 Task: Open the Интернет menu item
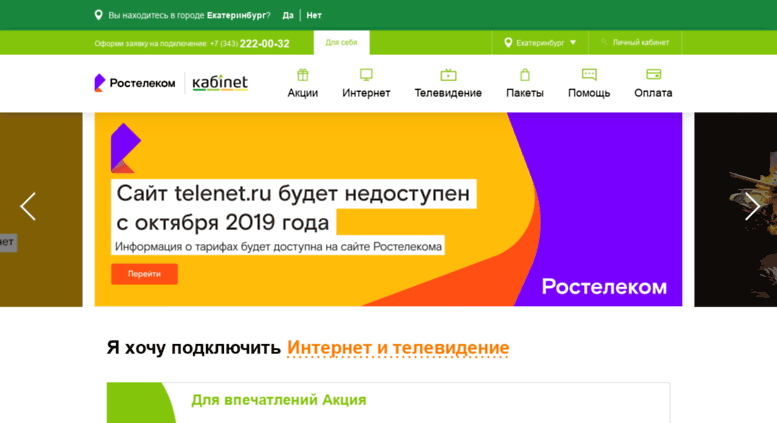click(x=366, y=93)
